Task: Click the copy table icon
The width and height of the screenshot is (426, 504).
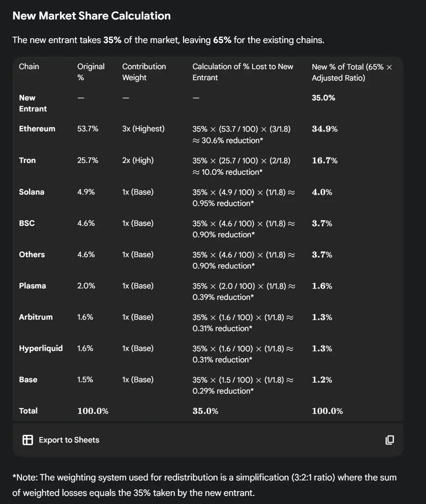Action: point(389,440)
